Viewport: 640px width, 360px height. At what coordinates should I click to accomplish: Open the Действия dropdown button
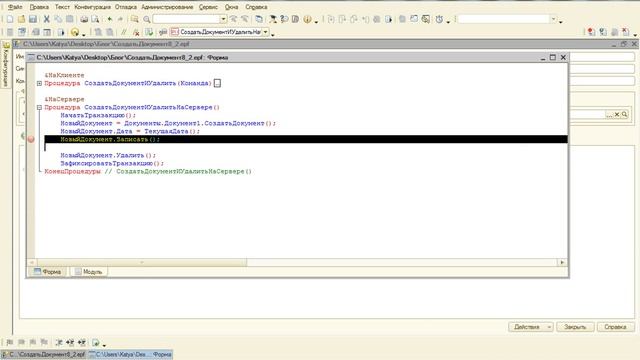pyautogui.click(x=531, y=327)
